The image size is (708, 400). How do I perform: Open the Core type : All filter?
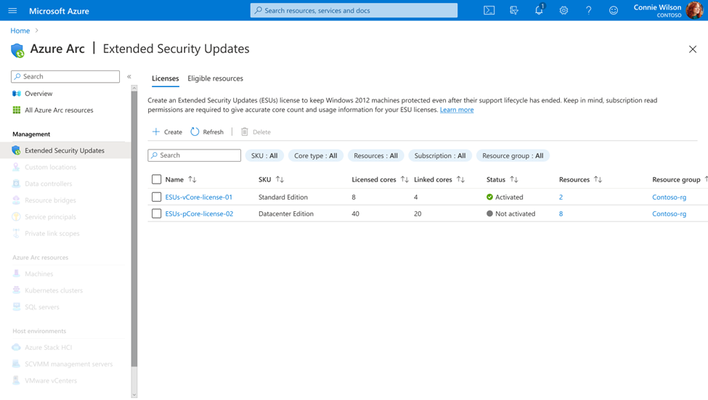316,156
